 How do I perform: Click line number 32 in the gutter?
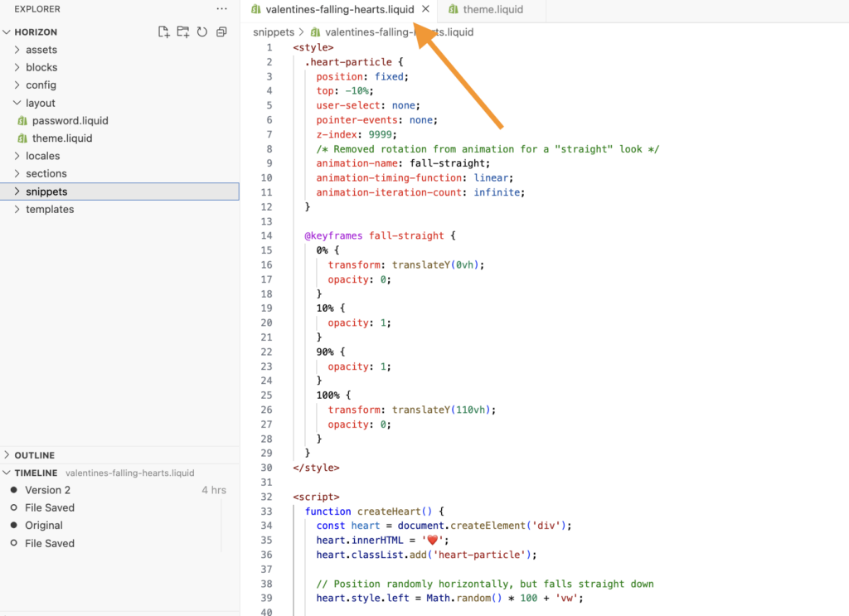click(x=266, y=497)
